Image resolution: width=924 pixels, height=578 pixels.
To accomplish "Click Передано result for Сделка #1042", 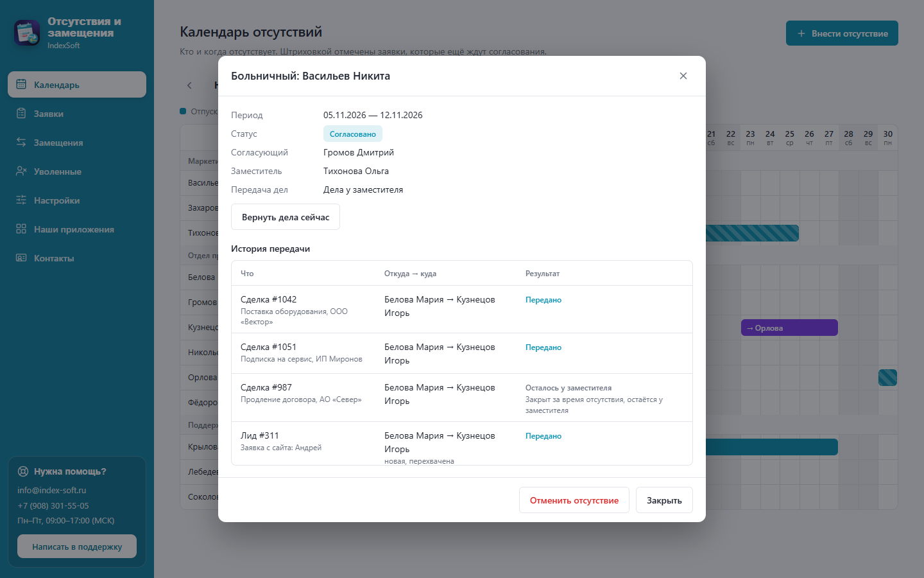I will point(543,300).
